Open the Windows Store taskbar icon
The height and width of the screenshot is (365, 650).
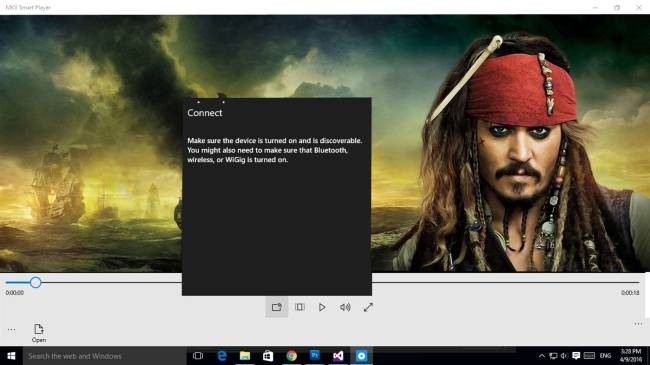click(x=268, y=356)
